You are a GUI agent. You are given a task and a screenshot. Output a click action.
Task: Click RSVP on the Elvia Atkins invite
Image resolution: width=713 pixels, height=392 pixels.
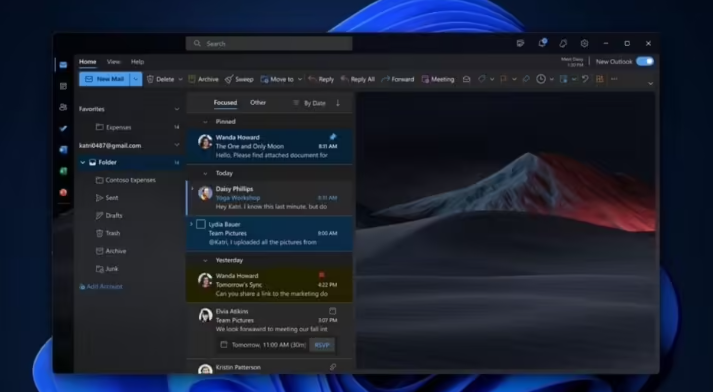tap(322, 345)
